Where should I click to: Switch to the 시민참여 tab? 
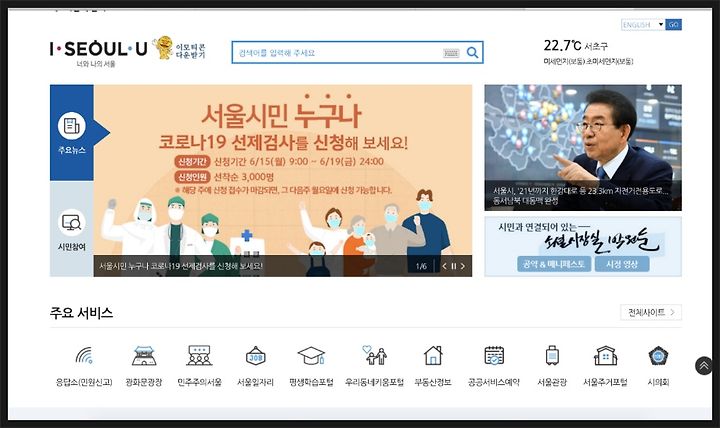point(72,229)
